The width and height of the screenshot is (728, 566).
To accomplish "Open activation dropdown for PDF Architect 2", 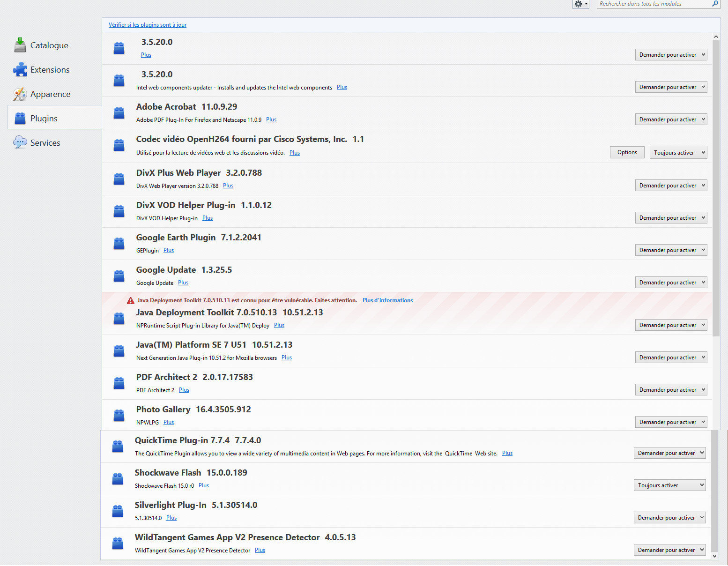I will [671, 390].
